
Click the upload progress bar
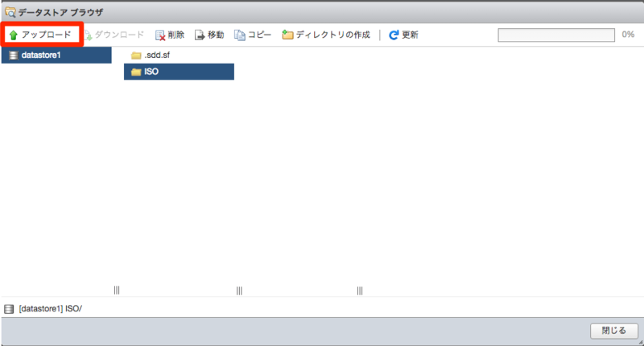pos(556,35)
